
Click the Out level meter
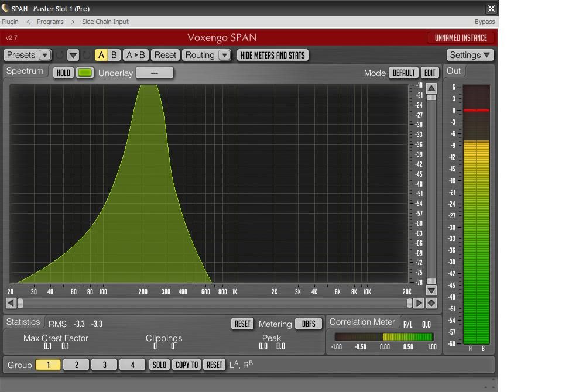pyautogui.click(x=477, y=214)
